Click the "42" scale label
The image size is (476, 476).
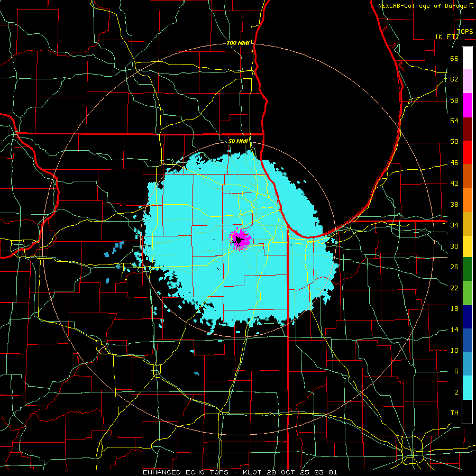pos(454,184)
